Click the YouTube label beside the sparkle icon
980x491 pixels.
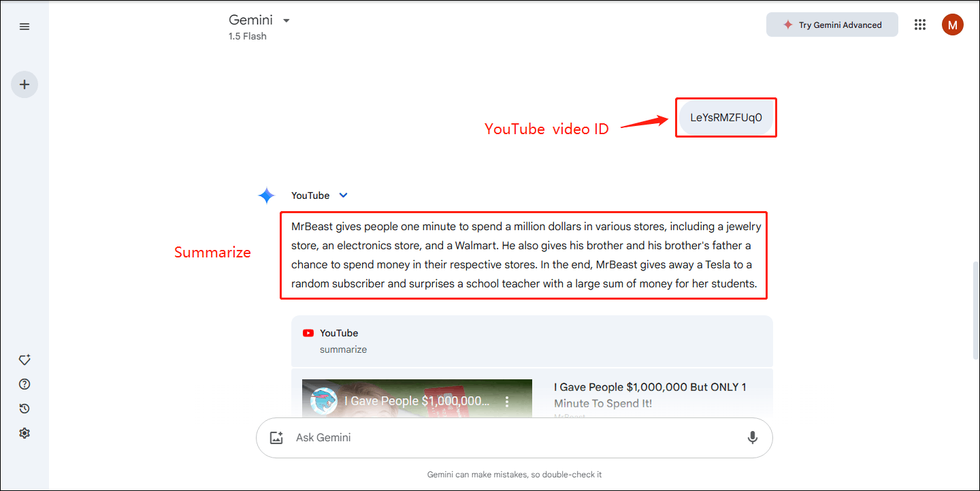coord(310,195)
